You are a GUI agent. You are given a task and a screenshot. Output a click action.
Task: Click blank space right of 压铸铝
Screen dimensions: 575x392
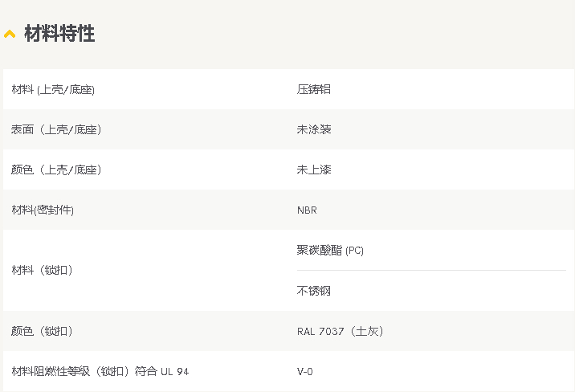tap(451, 89)
